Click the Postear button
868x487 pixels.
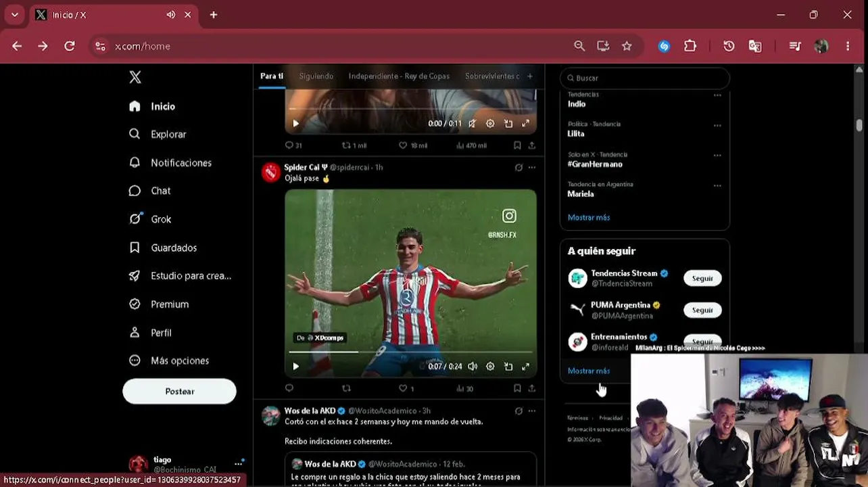179,392
